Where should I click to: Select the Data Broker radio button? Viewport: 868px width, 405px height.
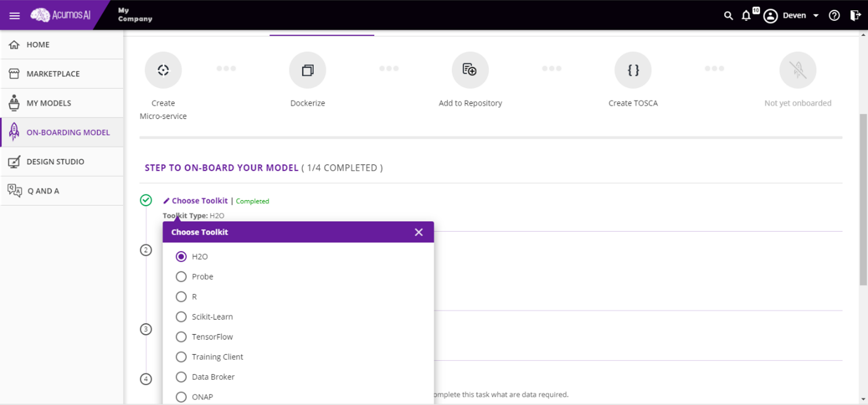tap(181, 377)
